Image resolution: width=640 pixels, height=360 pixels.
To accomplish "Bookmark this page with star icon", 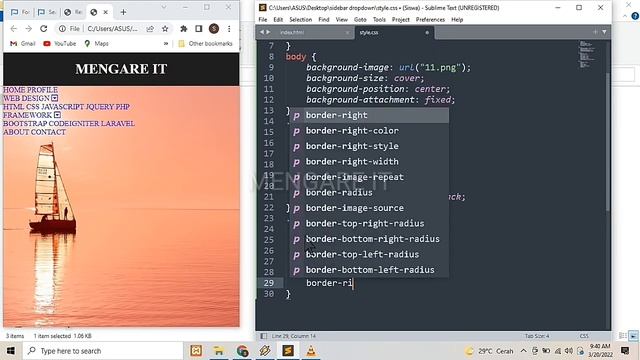I will 165,29.
